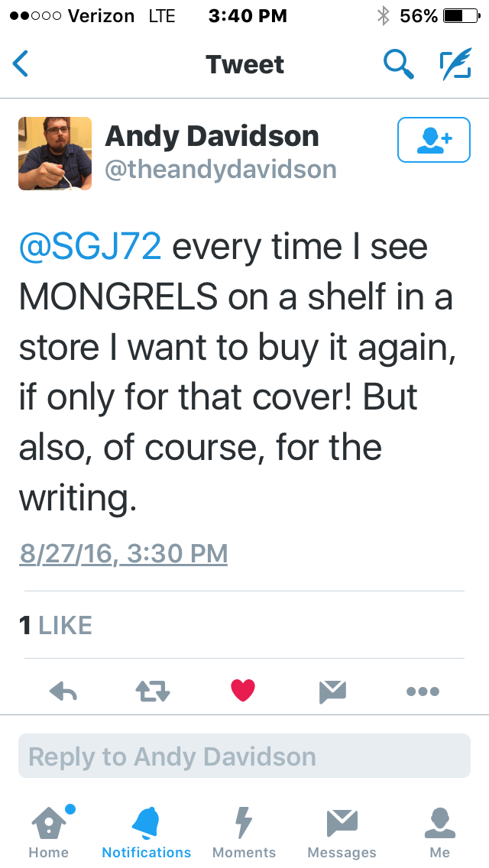The width and height of the screenshot is (489, 868).
Task: Tap the @SGJ72 mention link
Action: pyautogui.click(x=90, y=248)
